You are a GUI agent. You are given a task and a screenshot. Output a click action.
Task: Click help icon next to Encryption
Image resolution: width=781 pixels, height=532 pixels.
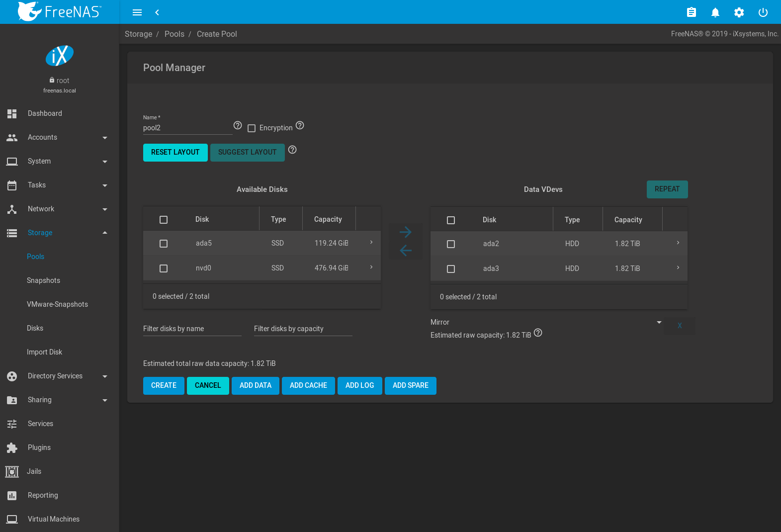[x=300, y=125]
